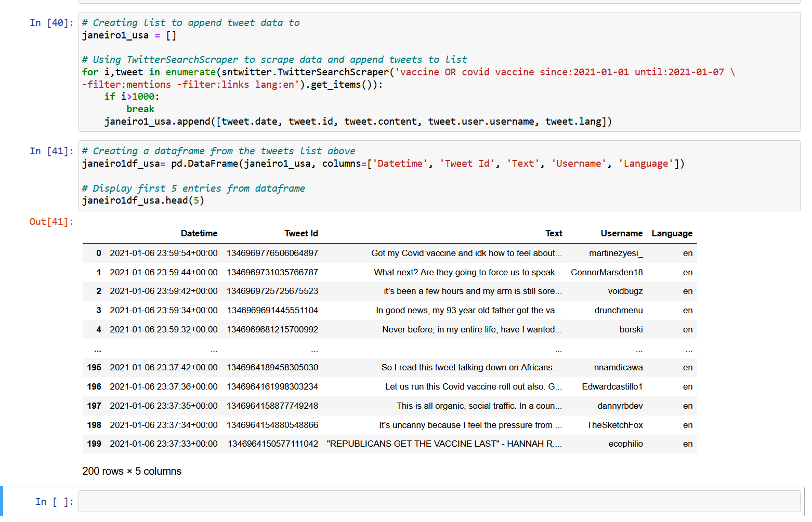Select the Language column header

pos(672,233)
